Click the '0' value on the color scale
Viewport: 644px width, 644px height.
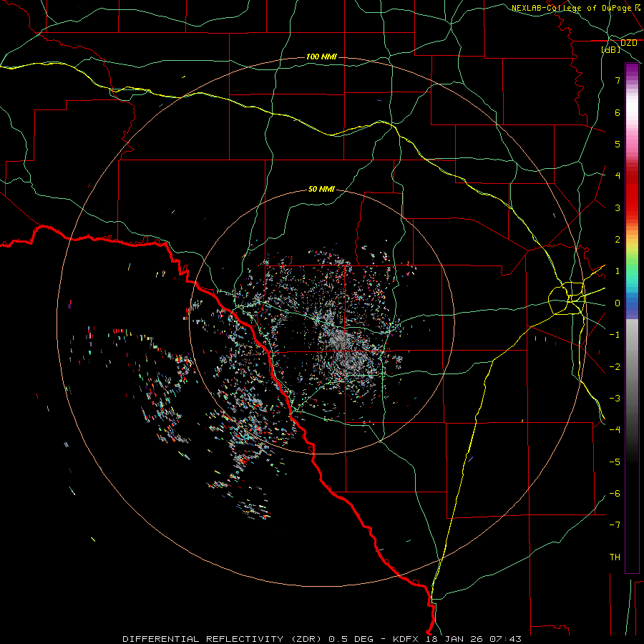click(x=618, y=303)
